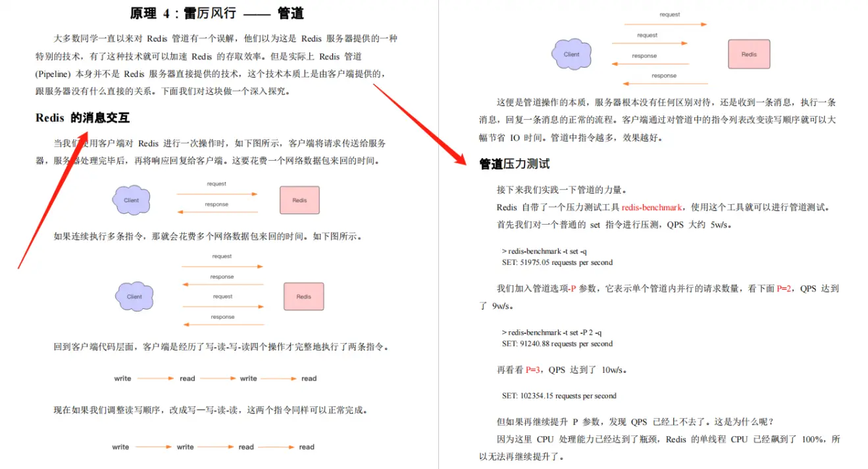Click the line starting "这便是管道操作的本质"
The image size is (868, 469).
coord(666,103)
